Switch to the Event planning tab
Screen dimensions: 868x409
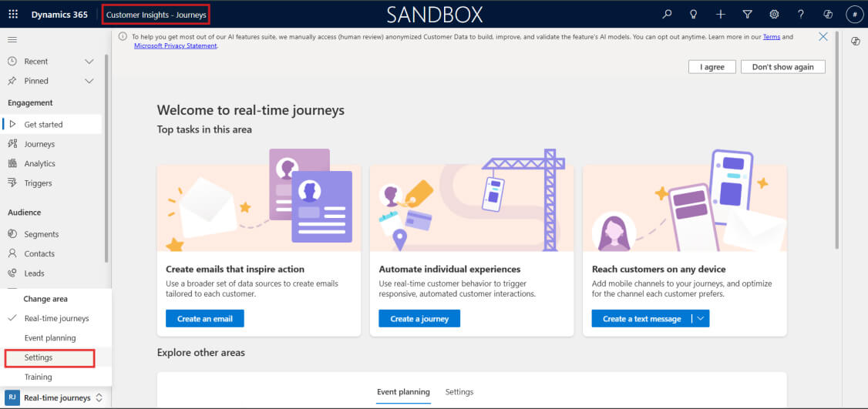click(x=403, y=392)
